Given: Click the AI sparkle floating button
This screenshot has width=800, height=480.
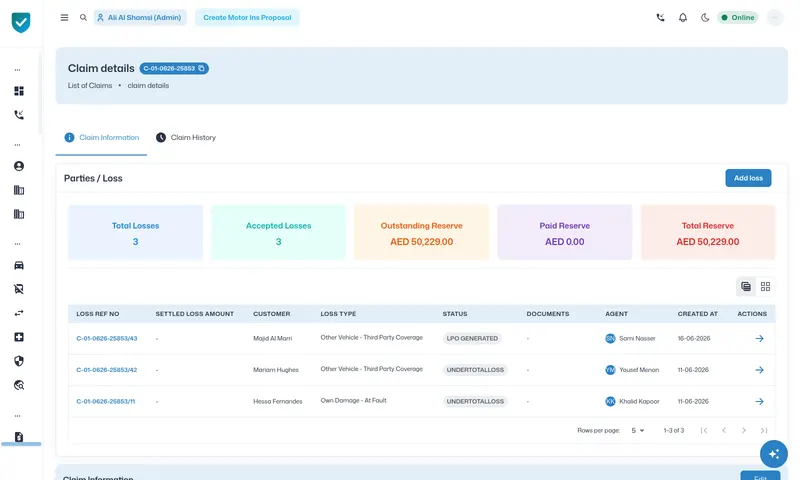Looking at the screenshot, I should 773,454.
